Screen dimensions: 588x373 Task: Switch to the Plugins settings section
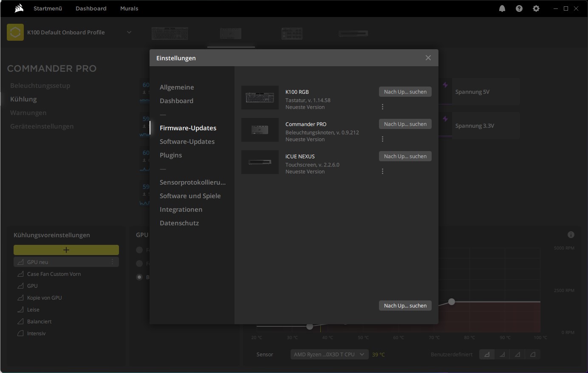pyautogui.click(x=171, y=155)
